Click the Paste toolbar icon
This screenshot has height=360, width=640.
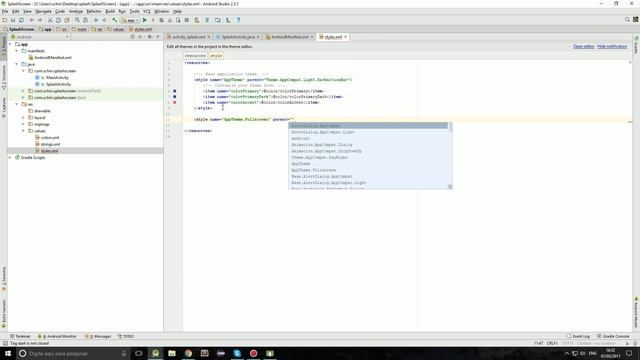point(67,20)
